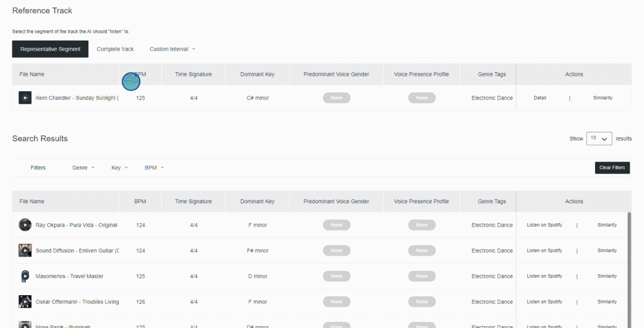The width and height of the screenshot is (644, 328).
Task: Open the Key filter dropdown
Action: (x=119, y=168)
